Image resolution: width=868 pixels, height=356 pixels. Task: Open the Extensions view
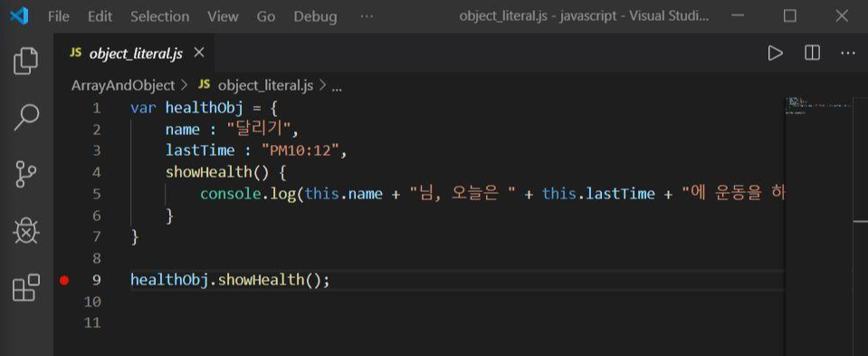coord(26,287)
